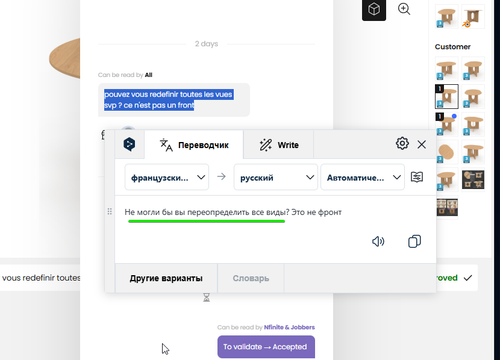Play the translation with the speaker icon

coord(378,241)
